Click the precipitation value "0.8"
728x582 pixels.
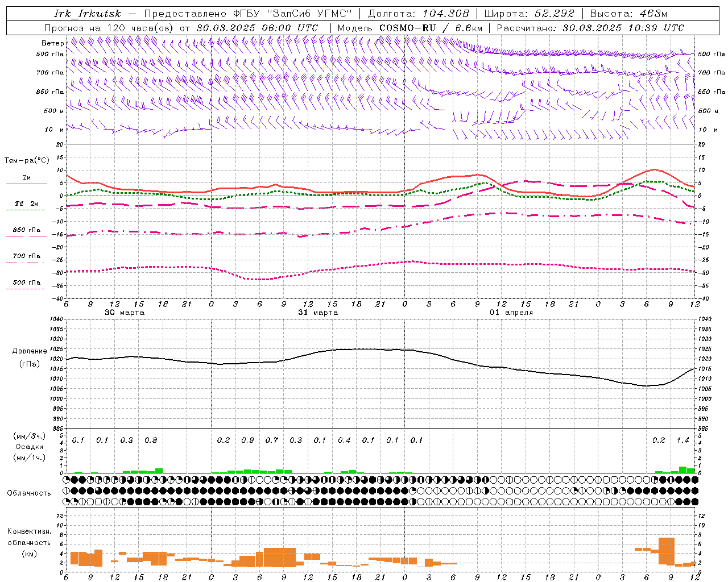coord(151,440)
